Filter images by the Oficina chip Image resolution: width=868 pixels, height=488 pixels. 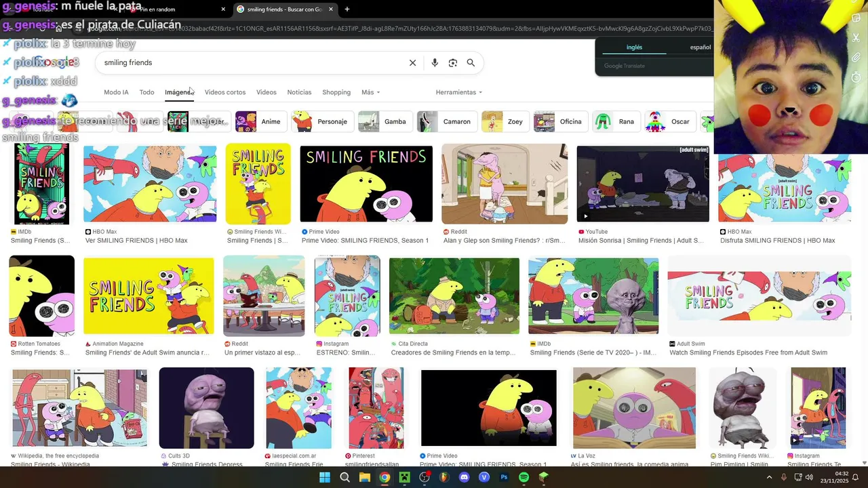560,122
